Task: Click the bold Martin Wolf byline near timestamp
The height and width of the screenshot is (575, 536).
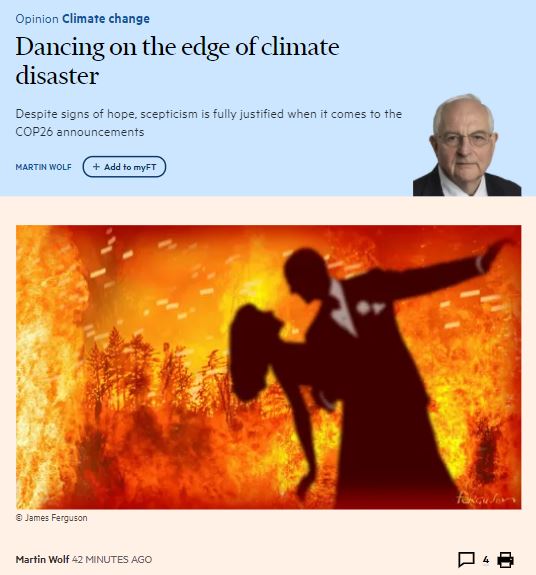Action: pyautogui.click(x=42, y=560)
